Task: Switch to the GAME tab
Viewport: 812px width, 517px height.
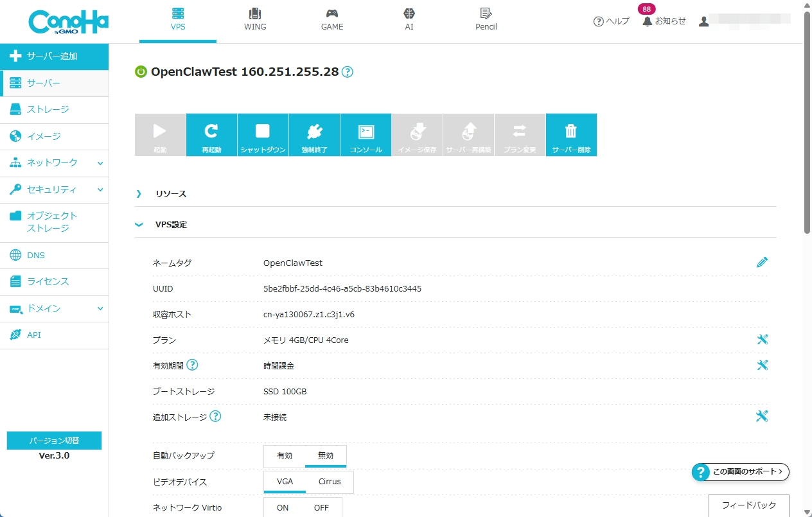Action: 332,21
